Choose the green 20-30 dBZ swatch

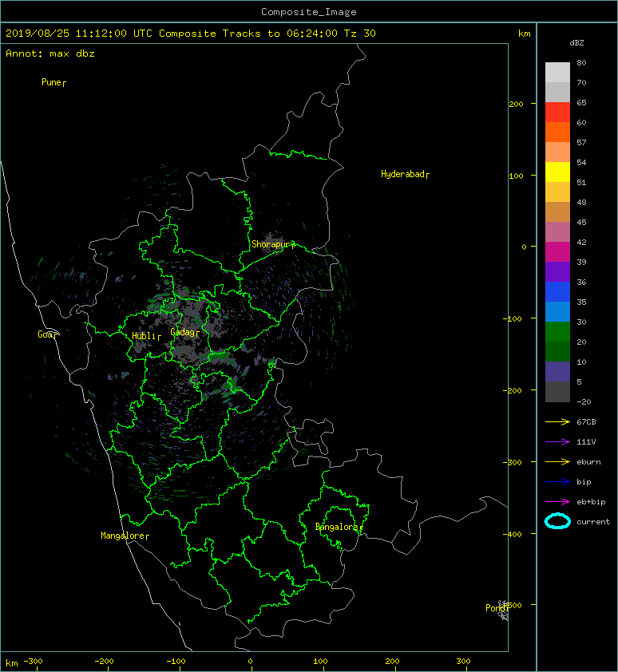click(557, 332)
